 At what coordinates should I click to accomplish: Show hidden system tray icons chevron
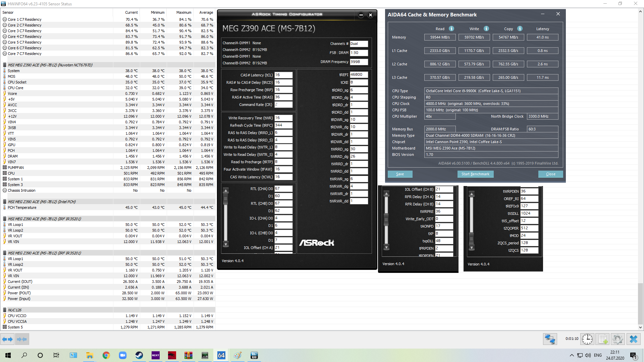click(572, 355)
